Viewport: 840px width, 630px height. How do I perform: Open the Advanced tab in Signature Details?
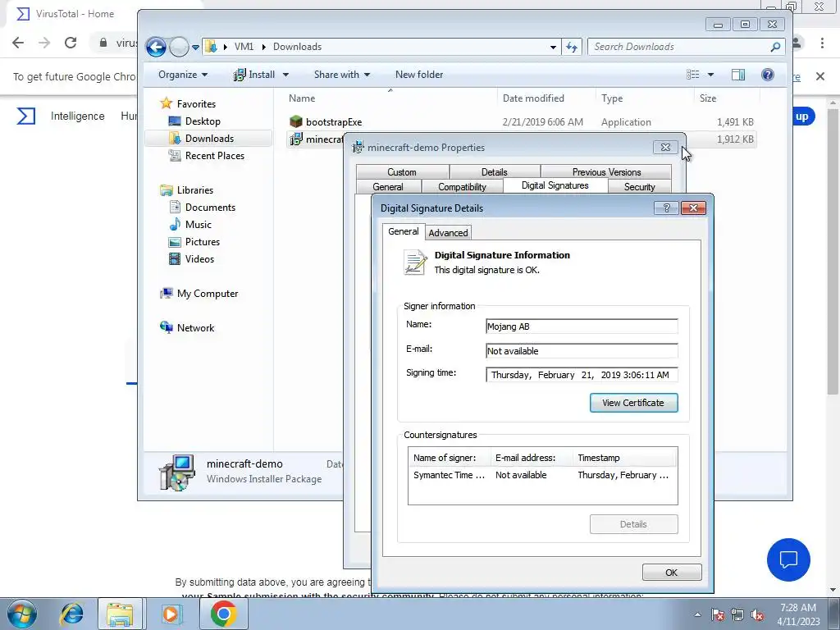pos(448,233)
